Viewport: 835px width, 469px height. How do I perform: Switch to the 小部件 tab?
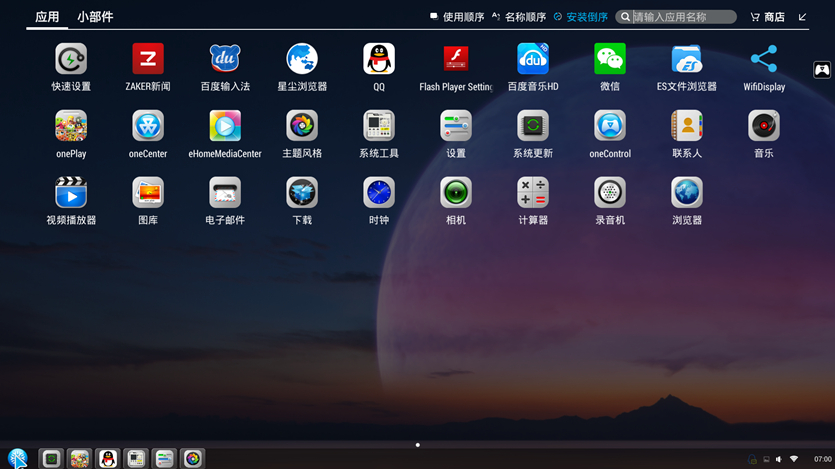95,17
